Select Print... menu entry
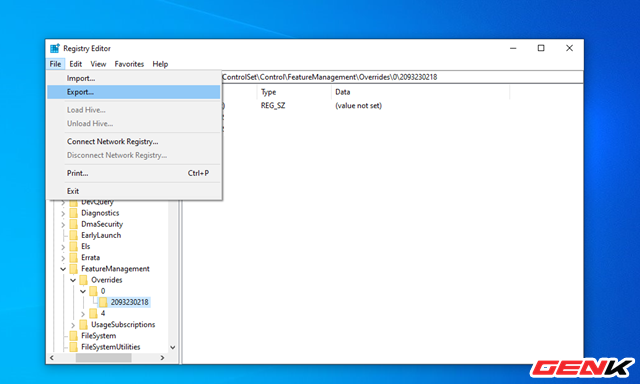Screen dimensions: 640x384 tap(133, 173)
